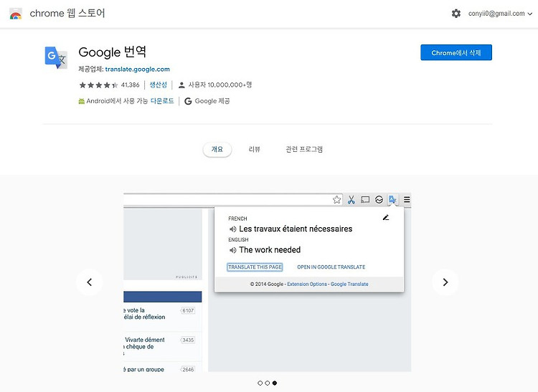The width and height of the screenshot is (538, 392).
Task: Play French audio speaker icon
Action: point(232,229)
